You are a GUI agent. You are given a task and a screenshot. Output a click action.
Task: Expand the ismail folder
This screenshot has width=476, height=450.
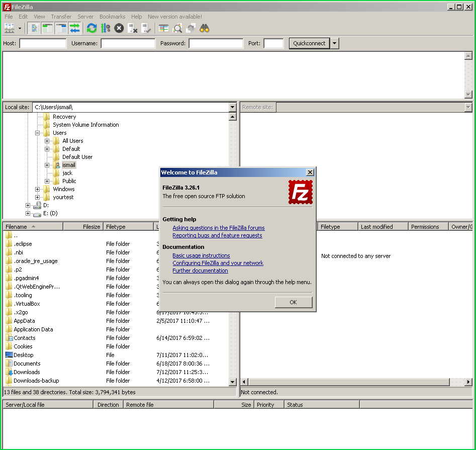pyautogui.click(x=47, y=165)
